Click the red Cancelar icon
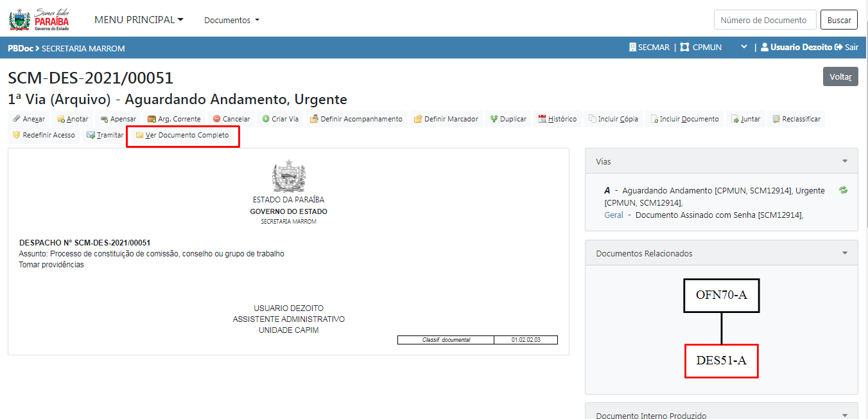This screenshot has height=419, width=868. 216,119
